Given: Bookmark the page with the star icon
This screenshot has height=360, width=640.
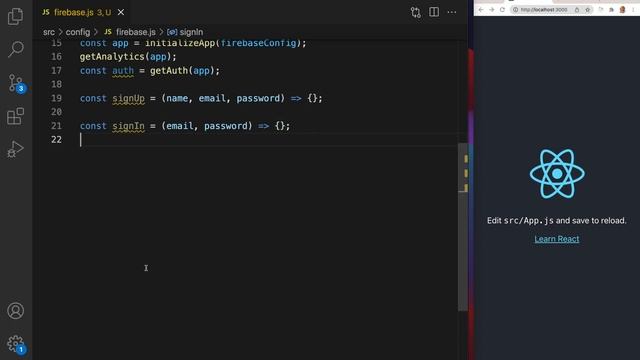Looking at the screenshot, I should 587,10.
